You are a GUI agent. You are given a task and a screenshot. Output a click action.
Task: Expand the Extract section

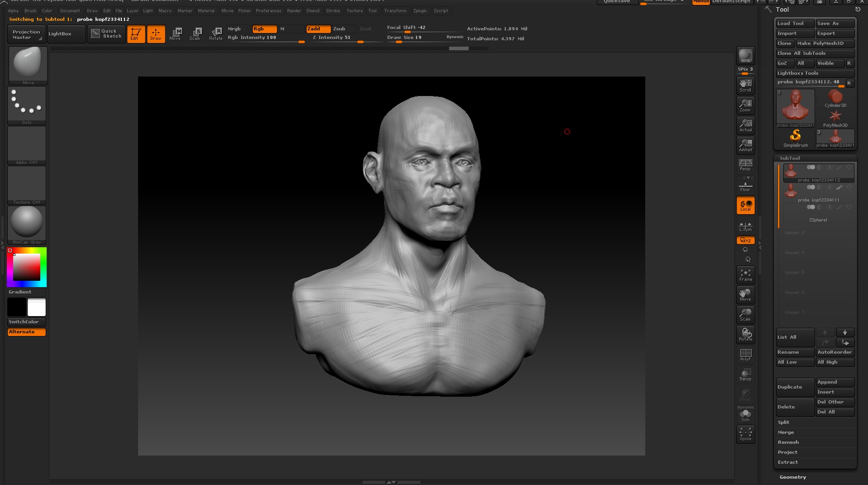click(x=788, y=462)
